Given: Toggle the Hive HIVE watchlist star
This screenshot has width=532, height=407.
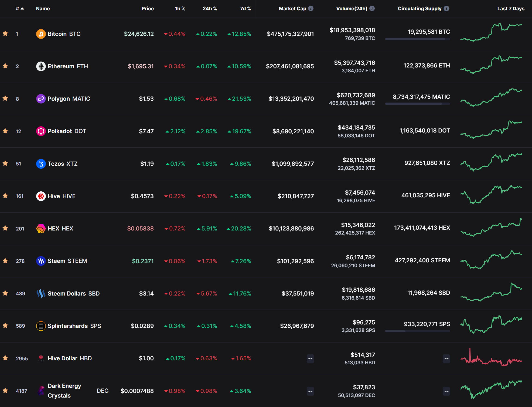Looking at the screenshot, I should click(x=5, y=196).
